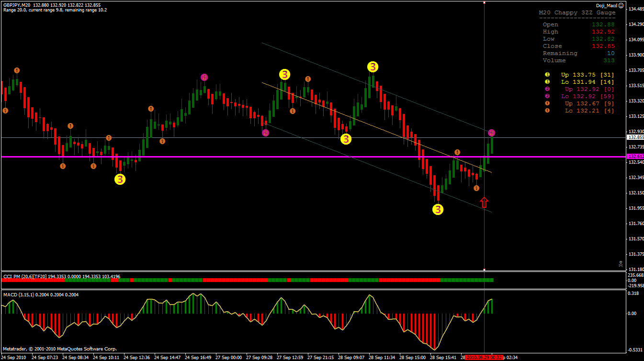The height and width of the screenshot is (361, 644).
Task: Click the 133.705 price axis label
Action: click(x=636, y=70)
